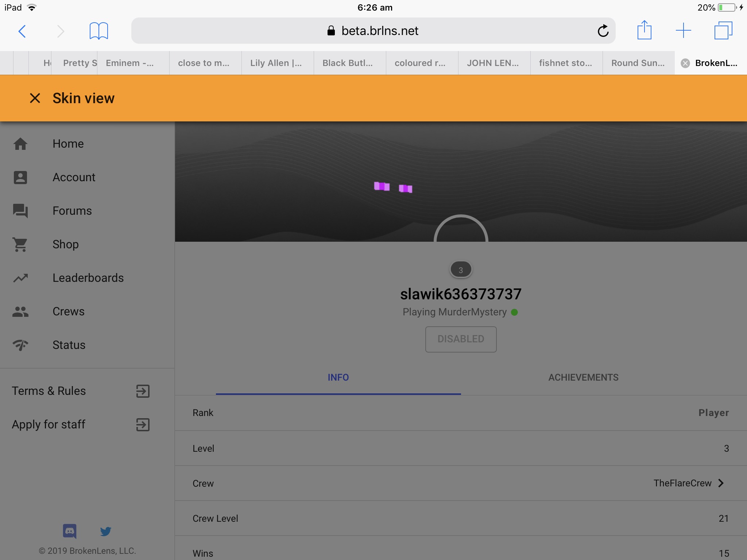Open the Home page via house icon
Viewport: 747px width, 560px height.
[x=20, y=144]
